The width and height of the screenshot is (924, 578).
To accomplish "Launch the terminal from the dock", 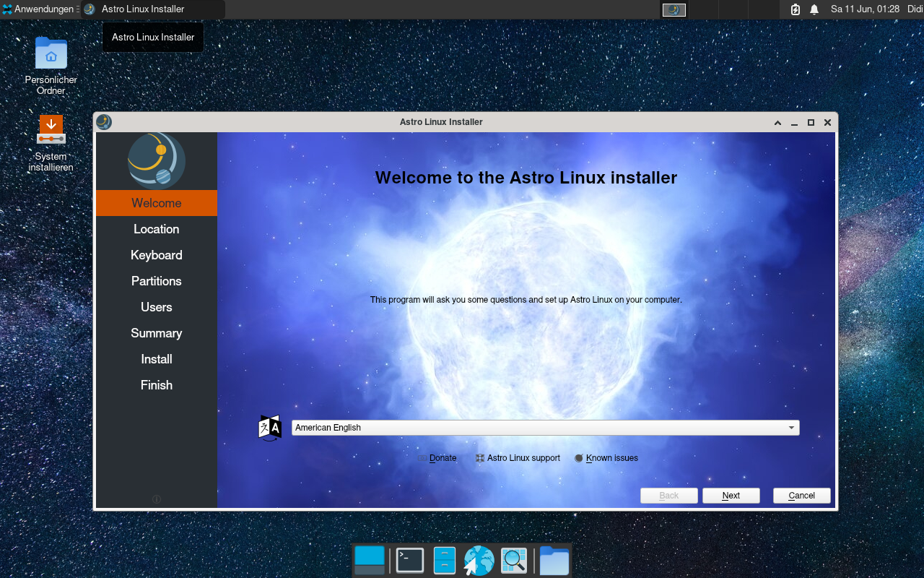I will [410, 560].
